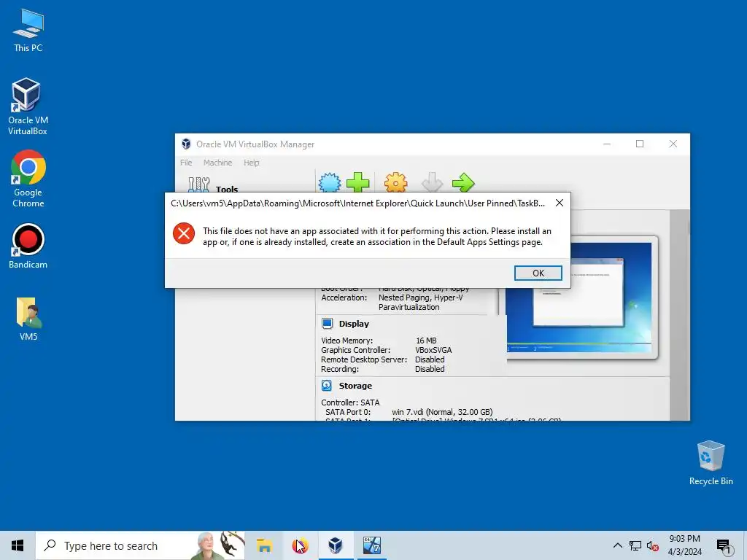Open the Help menu in VirtualBox Manager

point(252,163)
